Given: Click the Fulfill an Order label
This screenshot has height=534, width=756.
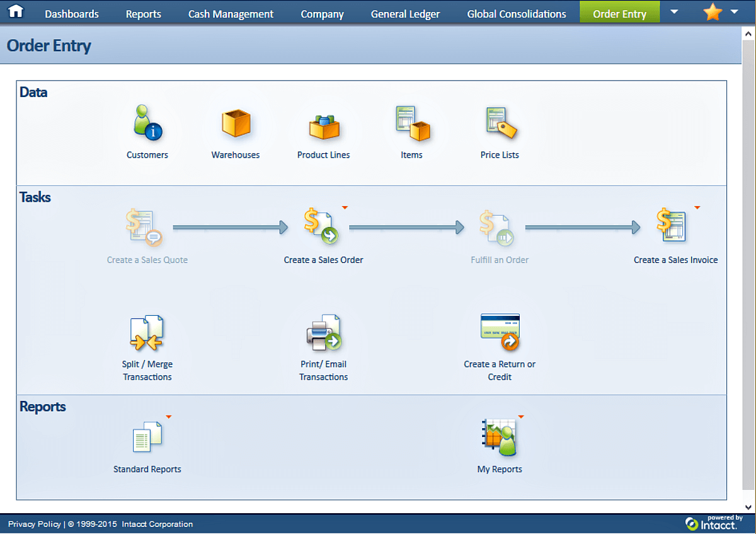Looking at the screenshot, I should click(500, 260).
